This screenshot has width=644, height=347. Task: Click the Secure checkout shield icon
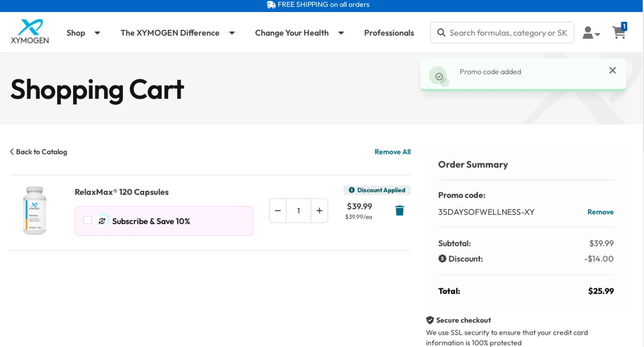[430, 320]
